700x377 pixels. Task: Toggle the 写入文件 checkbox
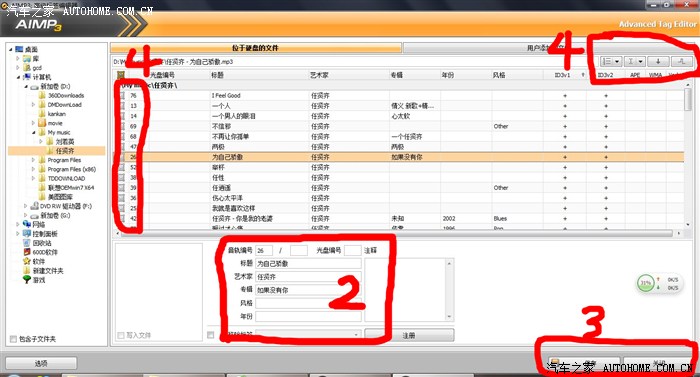click(x=121, y=335)
